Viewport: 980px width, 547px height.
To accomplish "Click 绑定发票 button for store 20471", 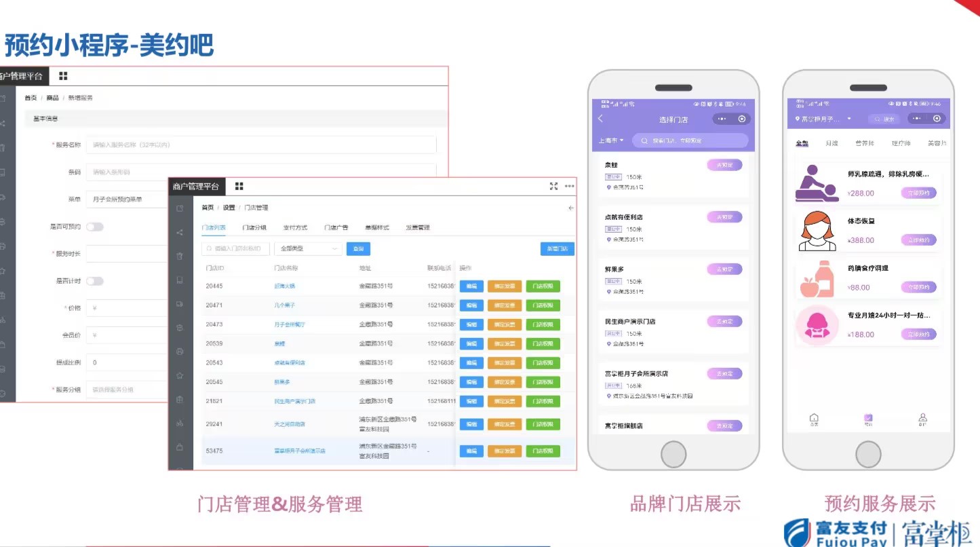I will coord(505,305).
